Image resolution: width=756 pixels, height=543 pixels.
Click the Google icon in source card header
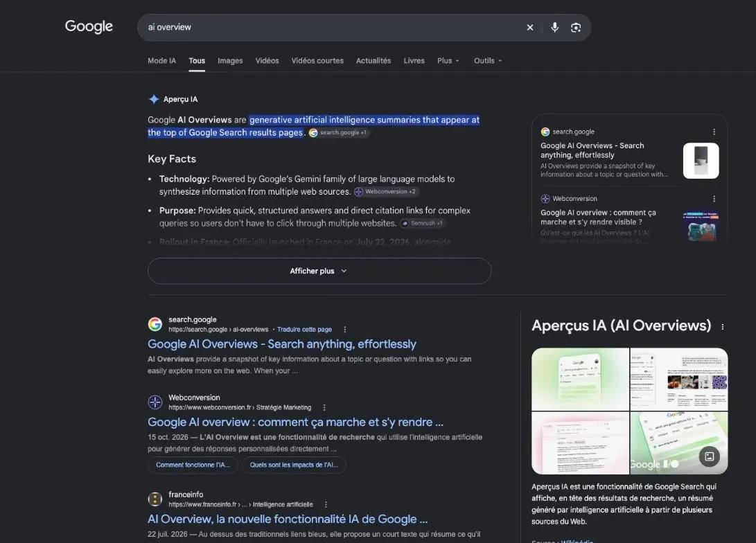tap(545, 132)
